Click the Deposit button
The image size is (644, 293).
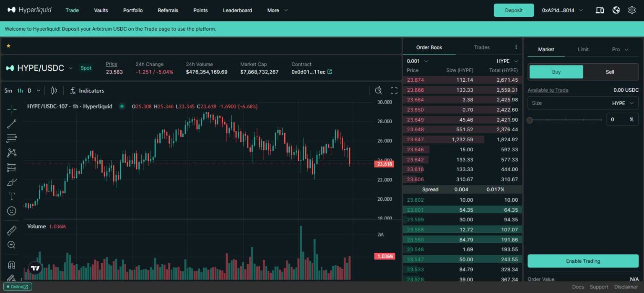tap(514, 10)
